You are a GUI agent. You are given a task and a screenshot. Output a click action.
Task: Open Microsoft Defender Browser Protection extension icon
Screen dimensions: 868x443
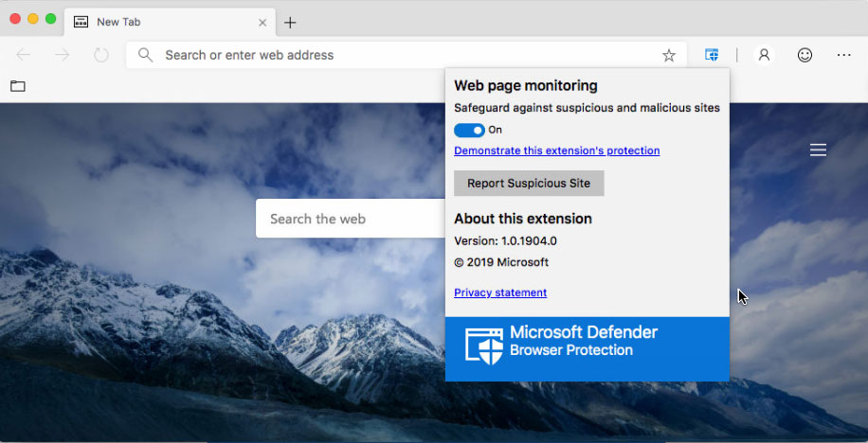(x=712, y=55)
